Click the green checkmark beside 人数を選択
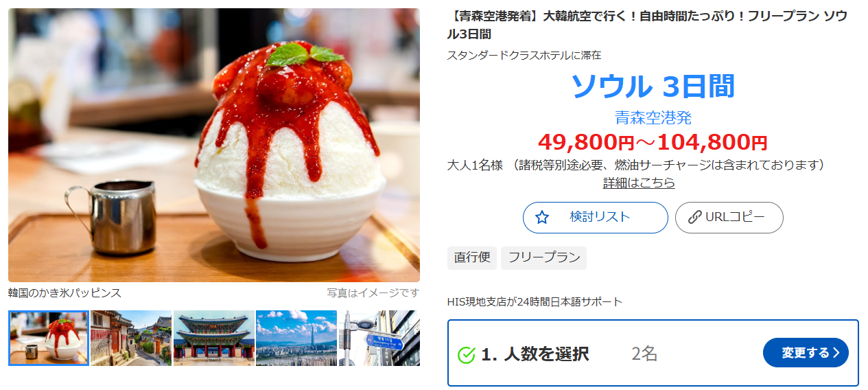868x390 pixels. click(467, 355)
